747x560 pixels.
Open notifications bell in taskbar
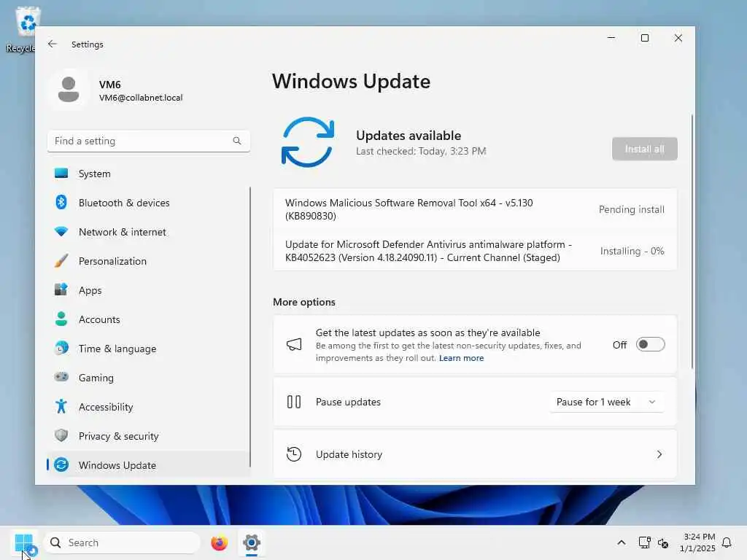pos(727,542)
